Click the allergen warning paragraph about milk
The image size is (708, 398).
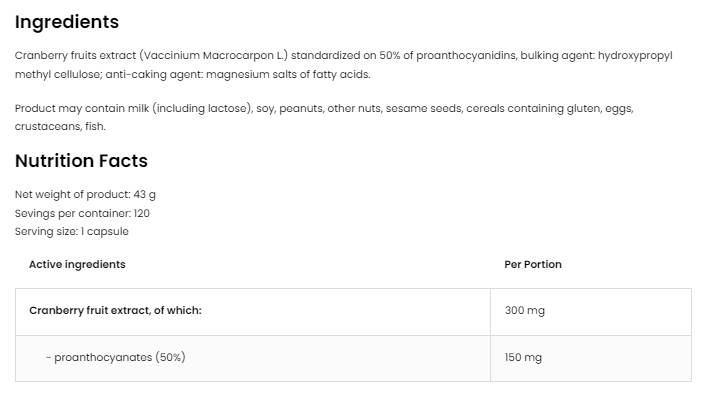coord(324,117)
